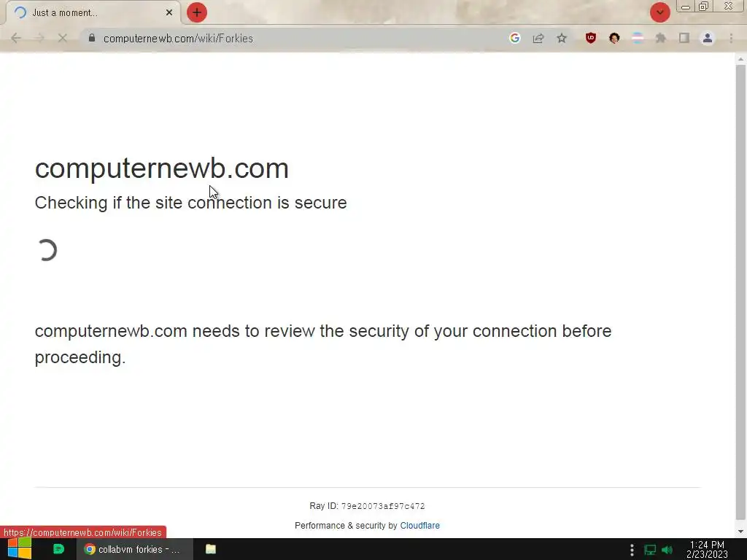Click the Ray ID value 79e20073af97c472

[383, 506]
